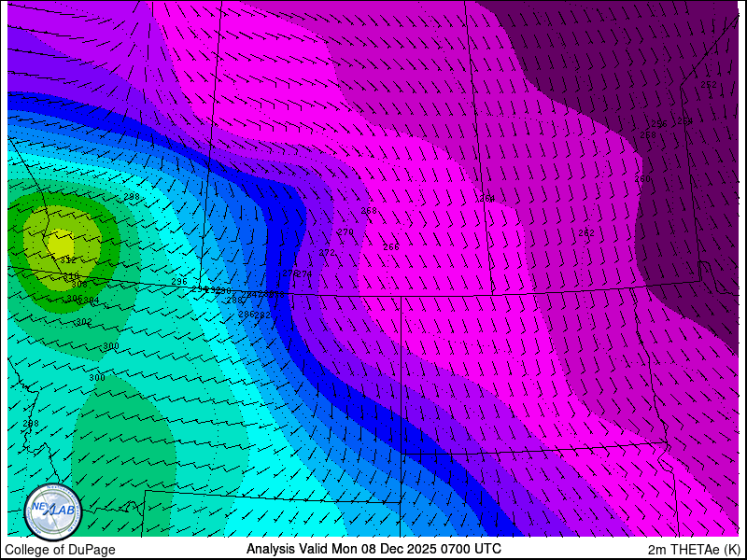The image size is (747, 560).
Task: Click the NEXLAB globe logo
Action: (53, 512)
